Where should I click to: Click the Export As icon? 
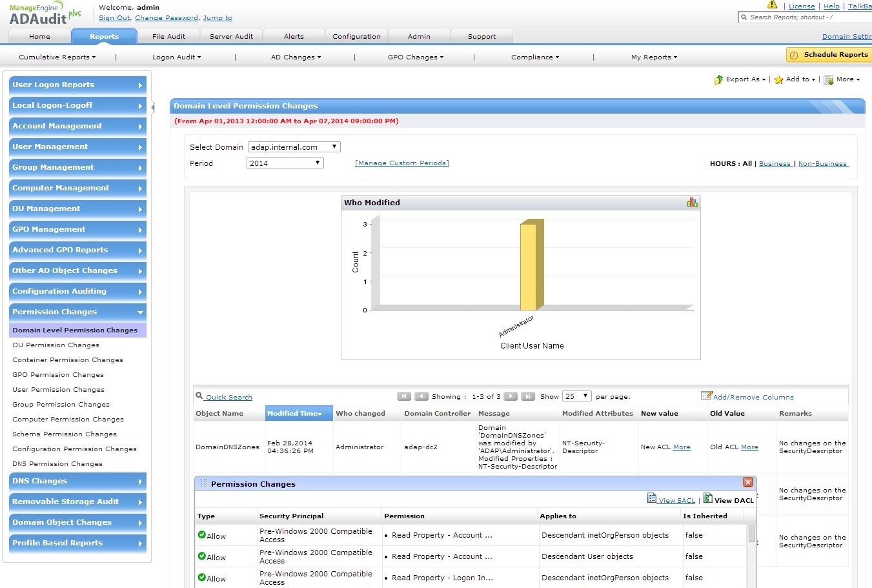[718, 80]
